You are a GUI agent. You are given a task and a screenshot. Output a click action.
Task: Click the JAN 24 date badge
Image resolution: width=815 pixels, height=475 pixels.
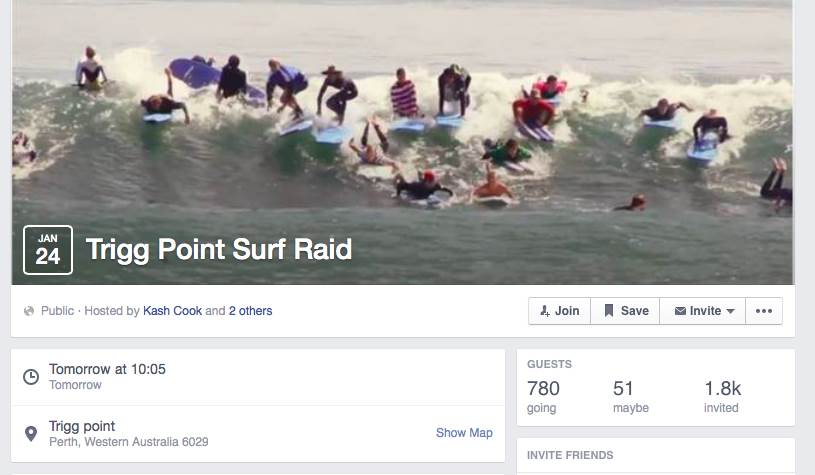(48, 250)
